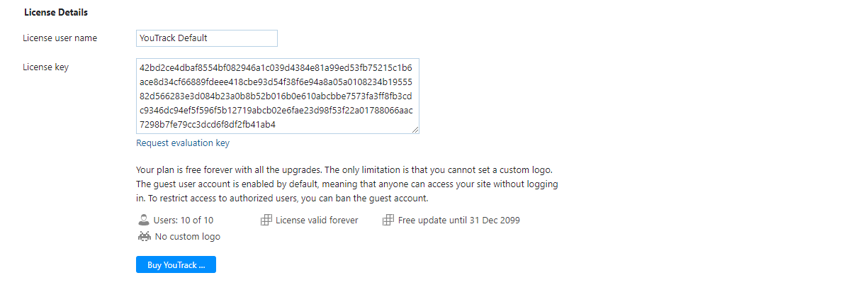Click the license key line starting 42bd2ce4
This screenshot has width=868, height=290.
(x=276, y=68)
